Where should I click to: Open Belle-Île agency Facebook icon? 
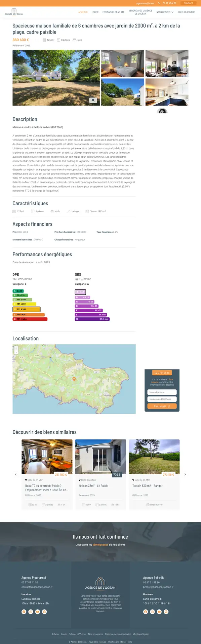pyautogui.click(x=146, y=611)
